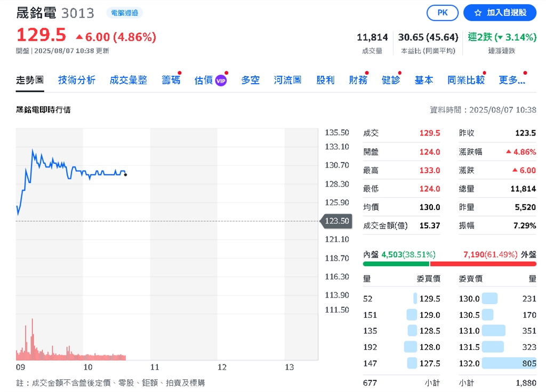Select the 健診 tab
Screen dimensions: 546x392
tap(391, 79)
